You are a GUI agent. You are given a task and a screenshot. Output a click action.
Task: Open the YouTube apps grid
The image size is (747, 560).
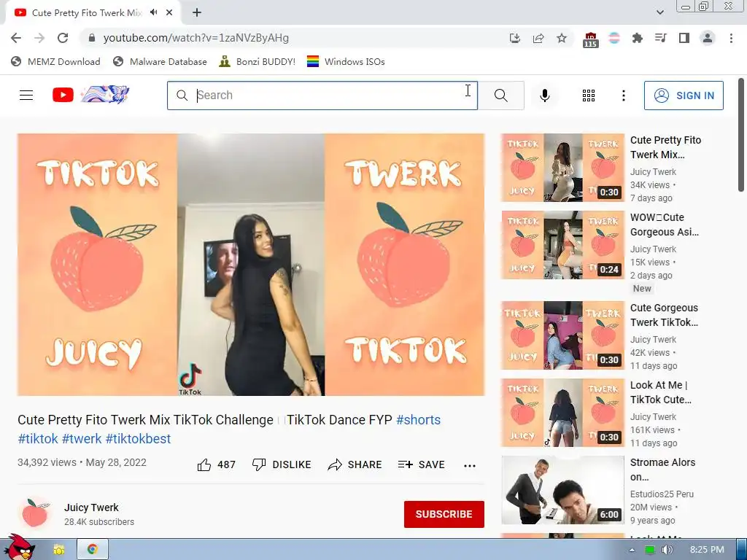coord(589,96)
